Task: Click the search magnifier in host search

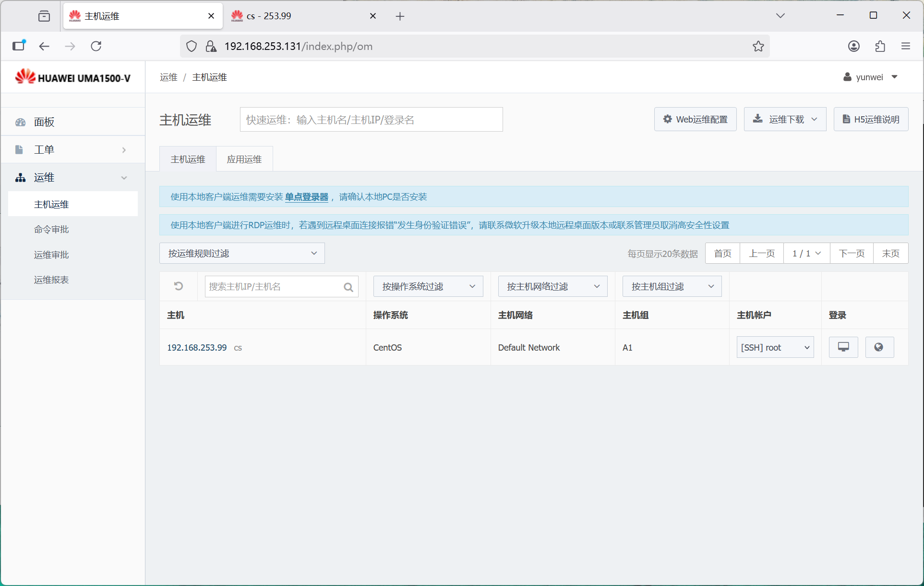Action: [x=348, y=287]
